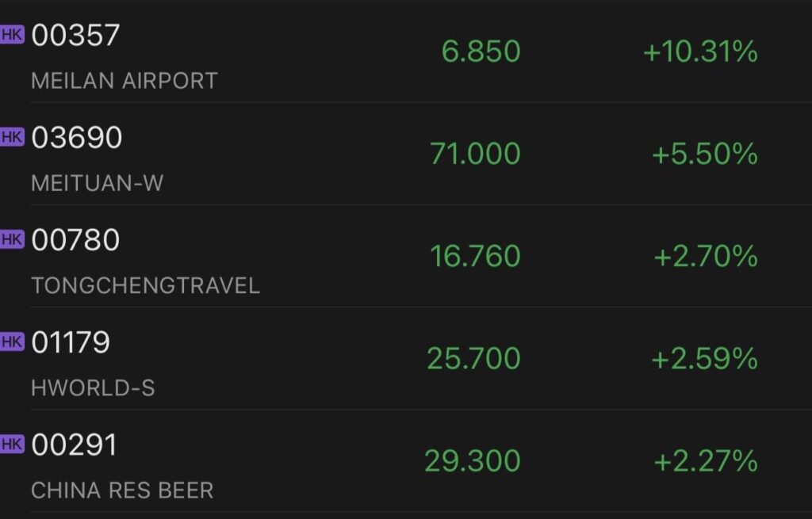Viewport: 812px width, 519px height.
Task: Click the 29.300 price value
Action: [473, 462]
